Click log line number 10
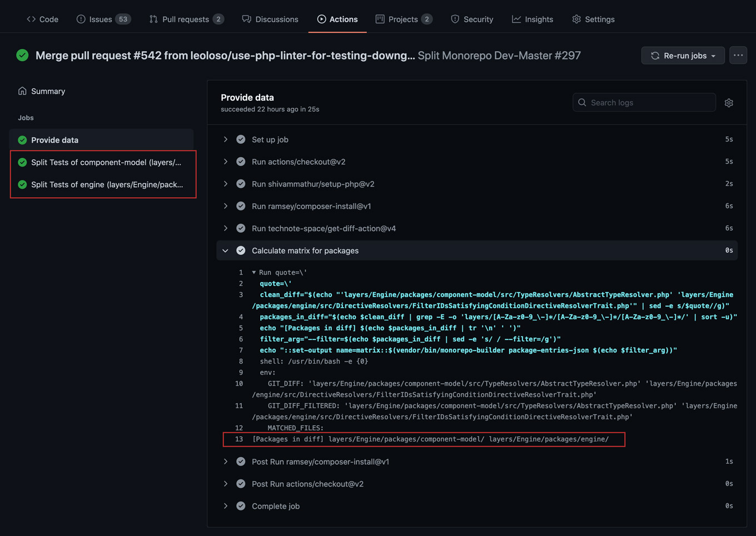 coord(239,384)
